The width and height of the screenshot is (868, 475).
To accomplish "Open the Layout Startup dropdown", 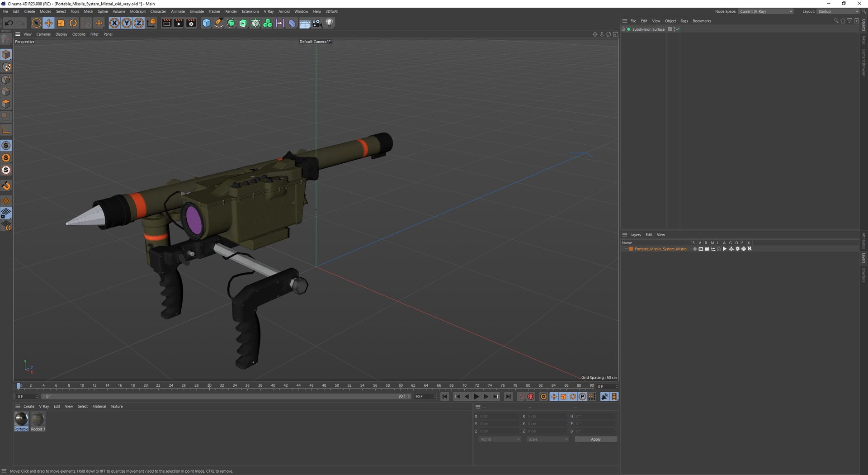I will [838, 11].
